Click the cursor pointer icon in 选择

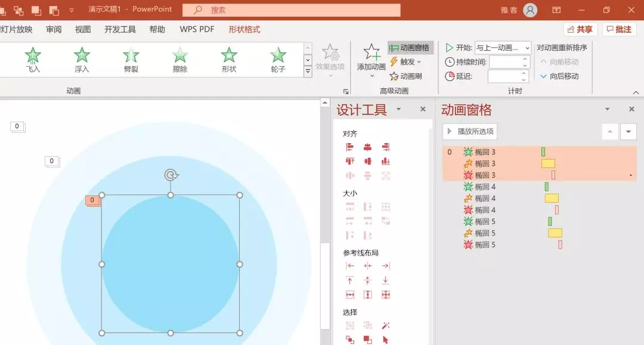click(386, 340)
